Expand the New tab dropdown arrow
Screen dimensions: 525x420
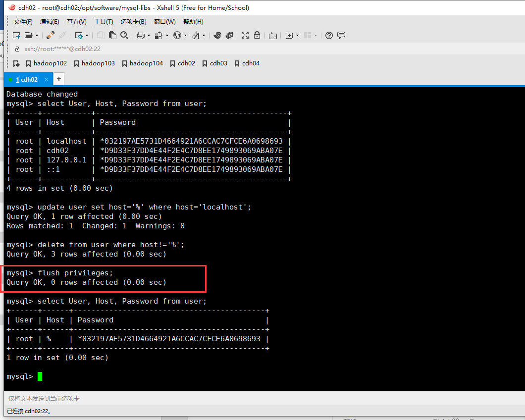pos(297,35)
